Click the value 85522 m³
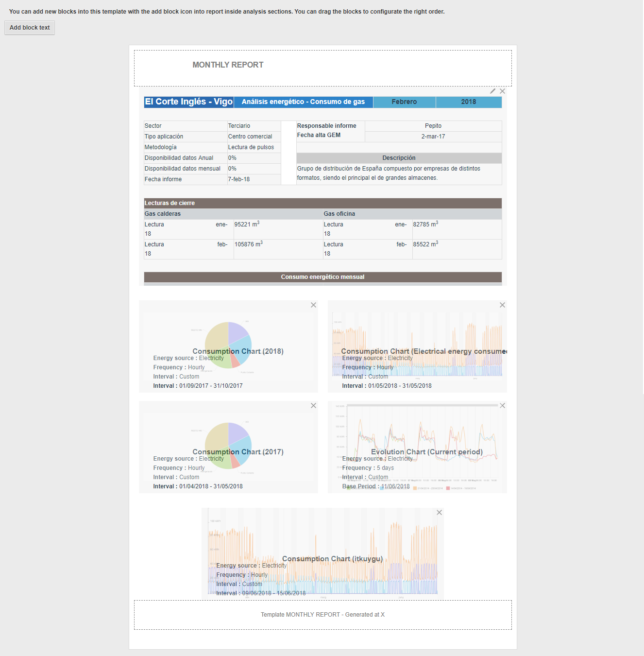 pyautogui.click(x=425, y=244)
